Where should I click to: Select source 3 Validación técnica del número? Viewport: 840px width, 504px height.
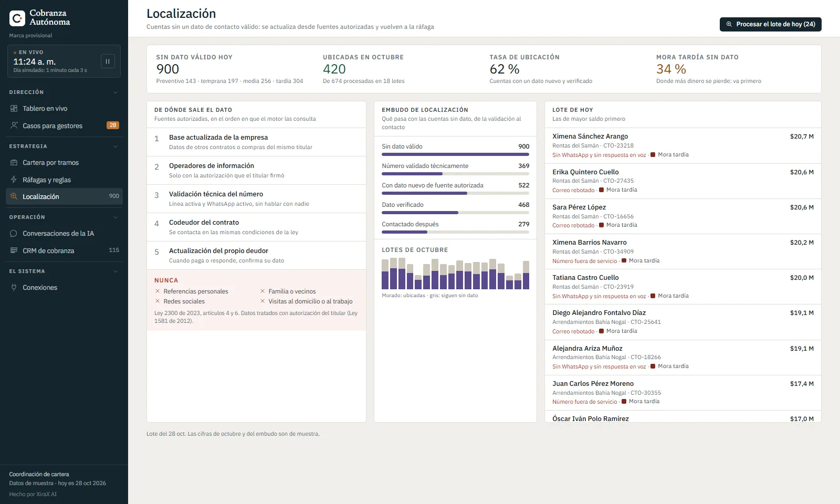256,199
